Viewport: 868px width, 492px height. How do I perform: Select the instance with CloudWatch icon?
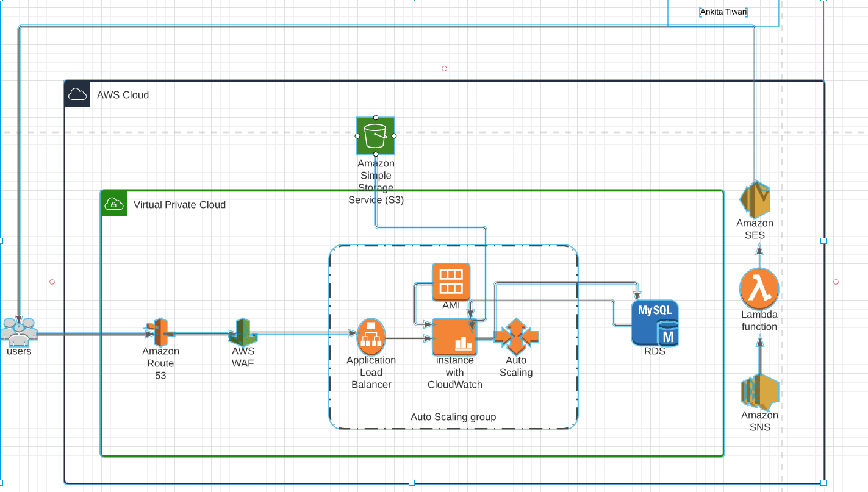[455, 335]
